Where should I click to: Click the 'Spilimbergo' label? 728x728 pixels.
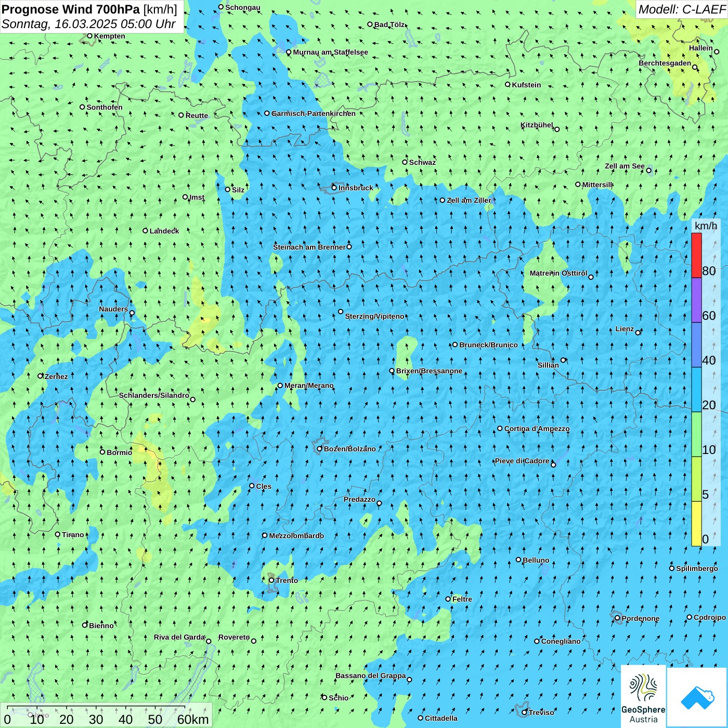point(697,568)
